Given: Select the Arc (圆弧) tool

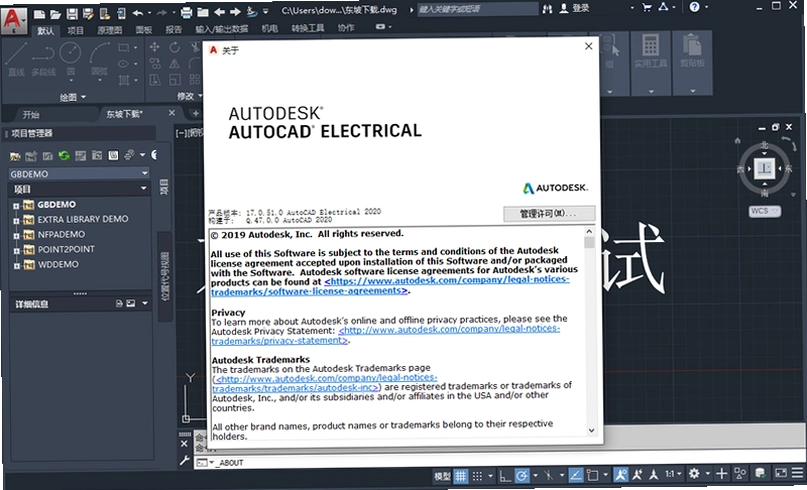Looking at the screenshot, I should 100,61.
